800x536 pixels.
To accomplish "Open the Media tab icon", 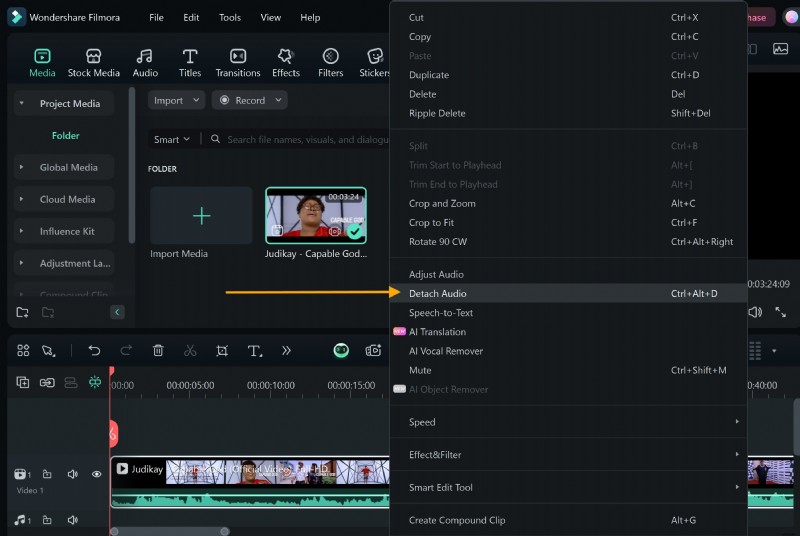I will pyautogui.click(x=42, y=56).
